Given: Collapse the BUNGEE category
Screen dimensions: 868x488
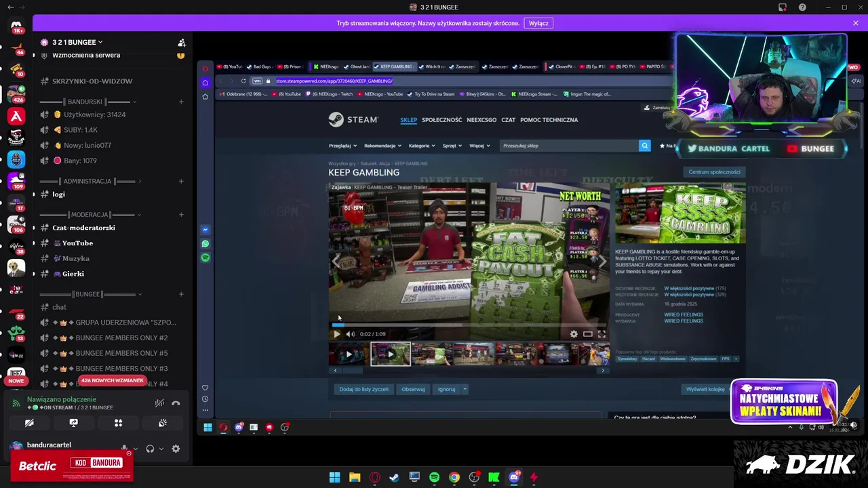Looking at the screenshot, I should [x=90, y=295].
